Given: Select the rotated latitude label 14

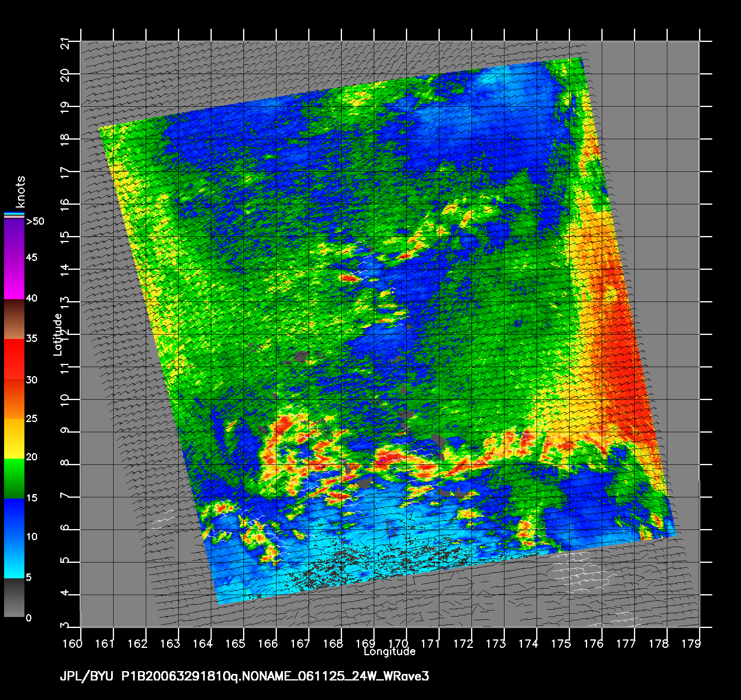Looking at the screenshot, I should click(65, 270).
